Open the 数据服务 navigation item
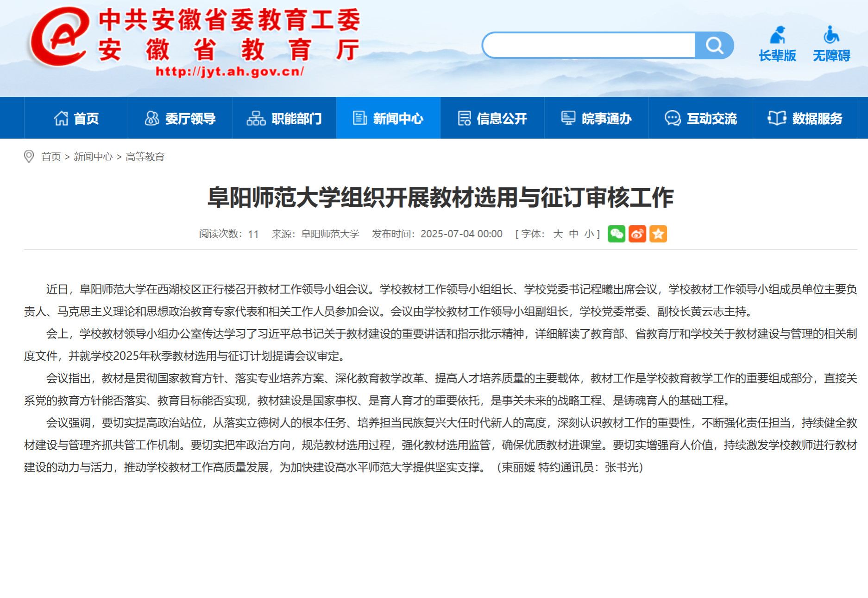 [x=805, y=118]
